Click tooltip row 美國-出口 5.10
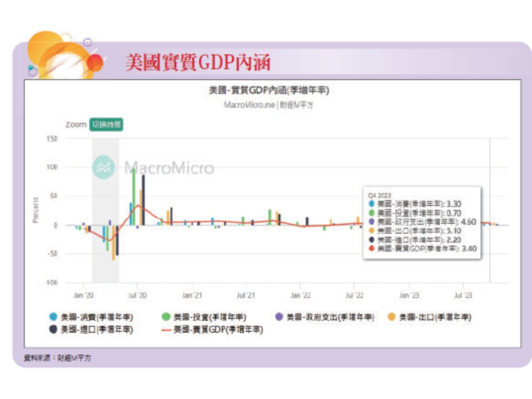Image resolution: width=532 pixels, height=399 pixels. [414, 231]
